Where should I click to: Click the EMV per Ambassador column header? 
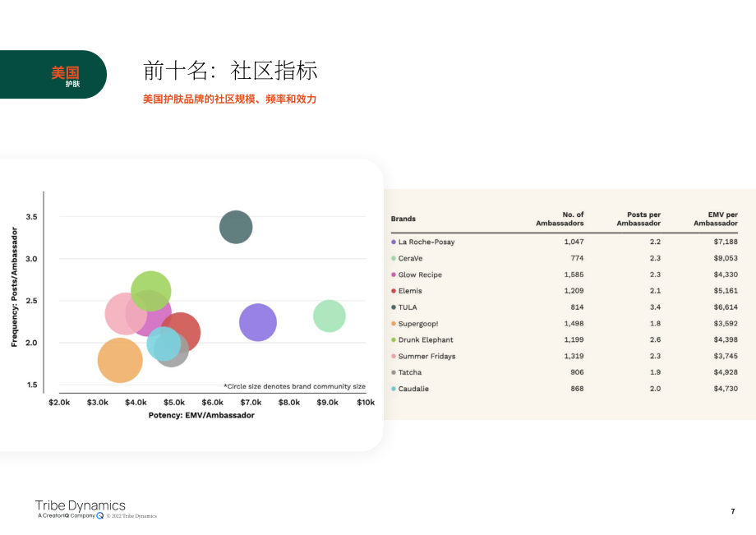716,219
